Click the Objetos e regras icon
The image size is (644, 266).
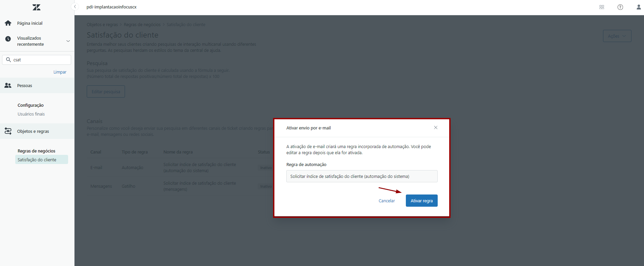[8, 131]
